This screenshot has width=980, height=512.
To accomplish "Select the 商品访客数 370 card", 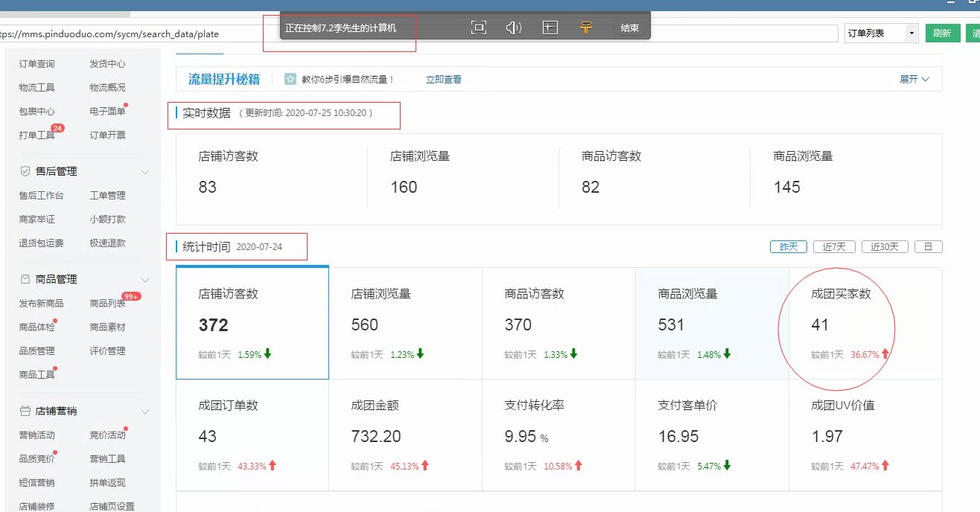I will pyautogui.click(x=559, y=324).
